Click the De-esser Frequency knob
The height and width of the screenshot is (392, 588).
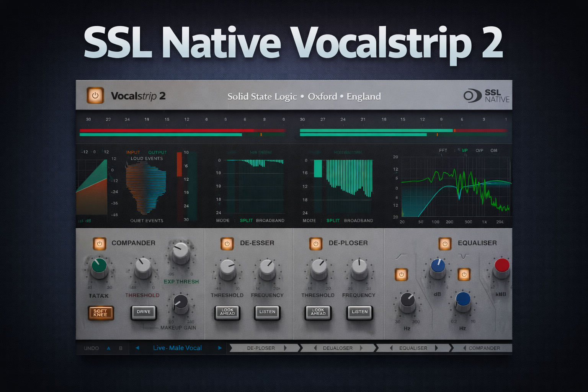pyautogui.click(x=267, y=269)
